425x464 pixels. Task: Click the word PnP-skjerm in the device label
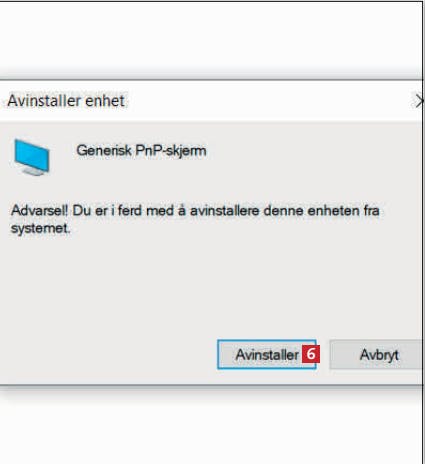tap(171, 151)
